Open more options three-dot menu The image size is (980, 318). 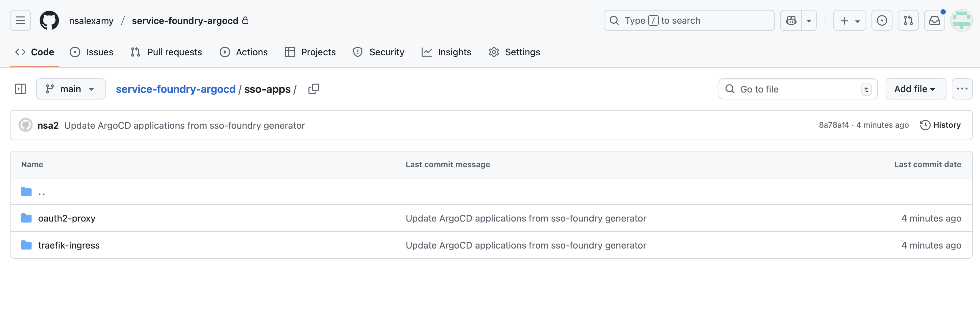click(962, 89)
